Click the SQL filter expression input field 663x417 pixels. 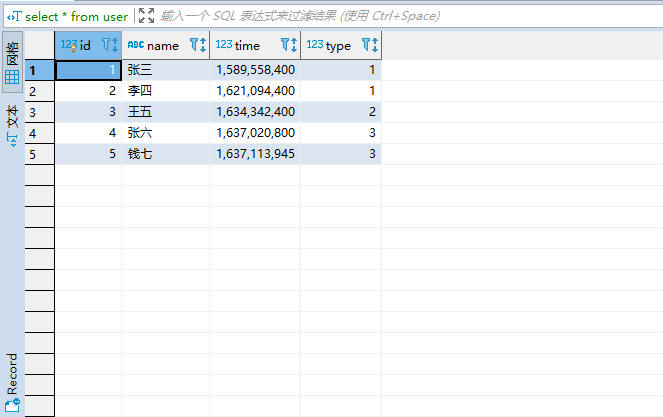[400, 16]
